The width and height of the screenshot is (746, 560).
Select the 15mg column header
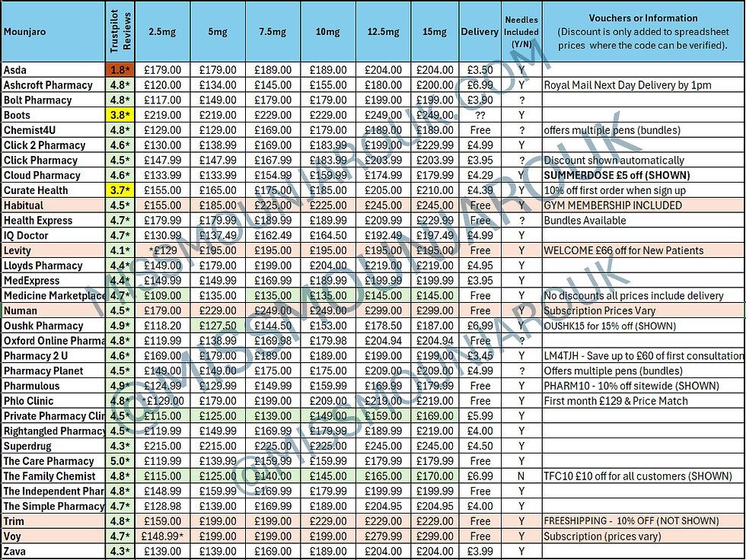tap(434, 31)
